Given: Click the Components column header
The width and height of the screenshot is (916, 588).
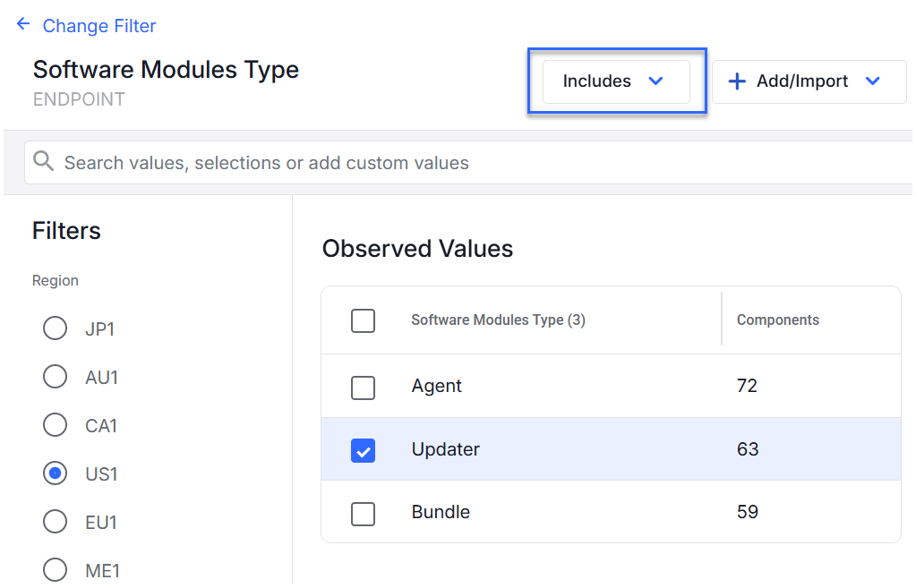Looking at the screenshot, I should click(777, 320).
